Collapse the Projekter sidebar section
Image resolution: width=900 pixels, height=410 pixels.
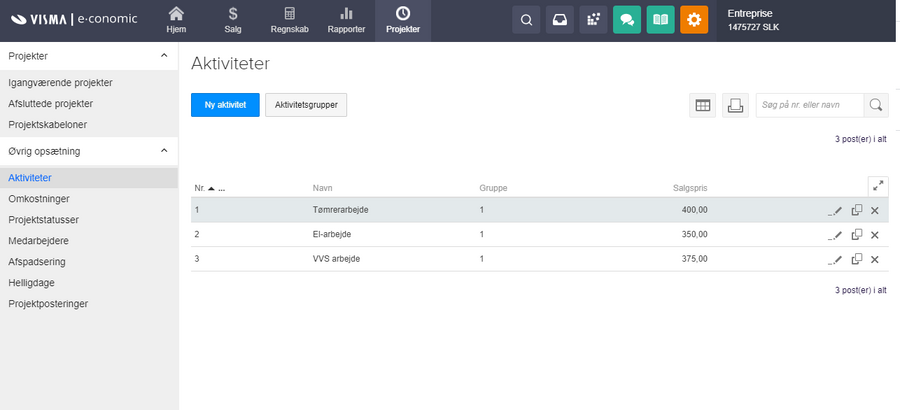[x=164, y=56]
